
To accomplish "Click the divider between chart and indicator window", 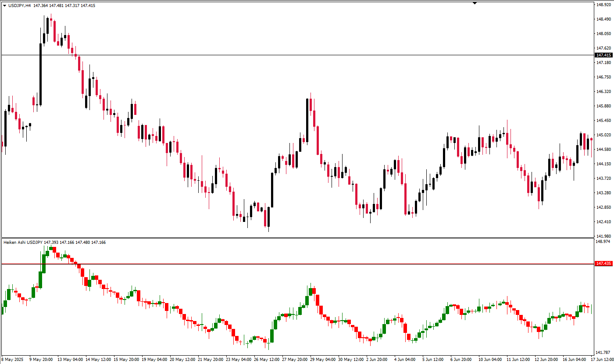I will click(297, 238).
